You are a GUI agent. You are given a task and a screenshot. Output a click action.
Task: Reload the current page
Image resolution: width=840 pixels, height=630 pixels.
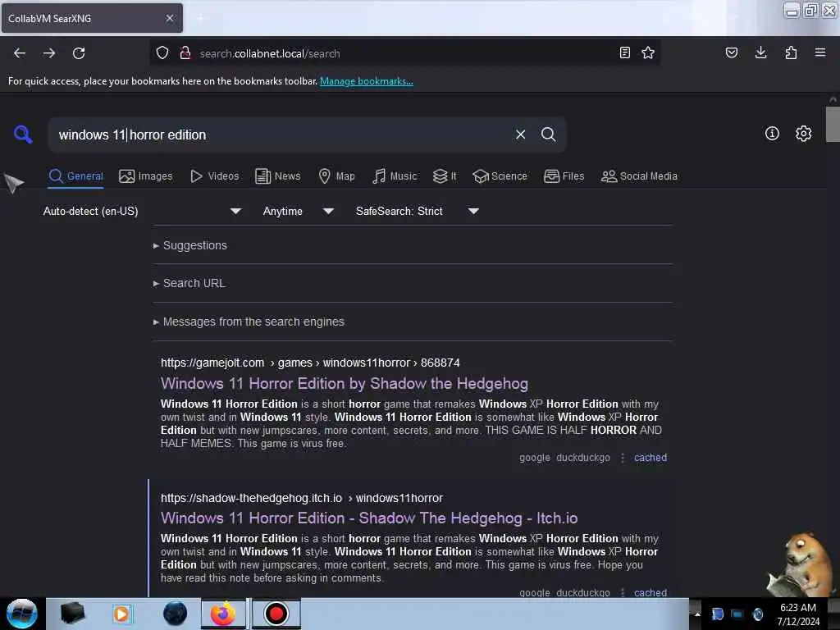click(x=79, y=53)
